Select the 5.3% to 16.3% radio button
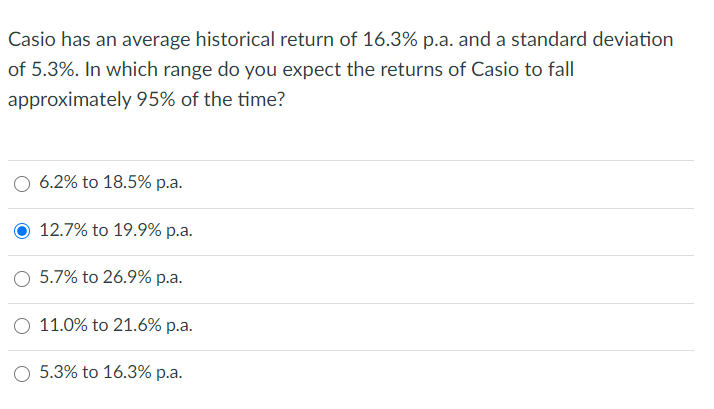 (x=22, y=373)
